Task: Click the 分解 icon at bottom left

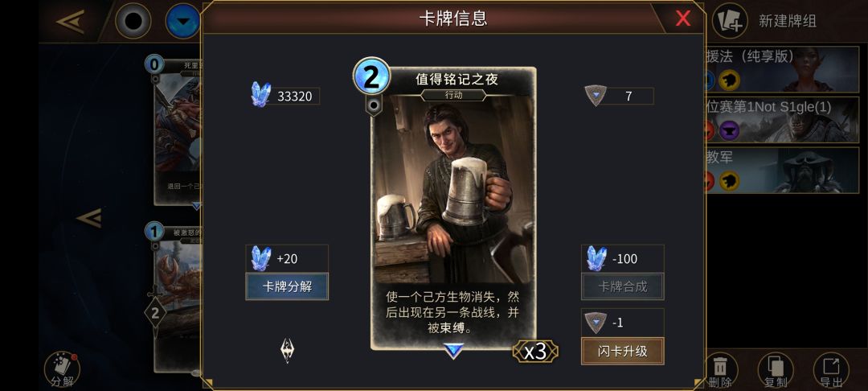Action: click(x=62, y=369)
